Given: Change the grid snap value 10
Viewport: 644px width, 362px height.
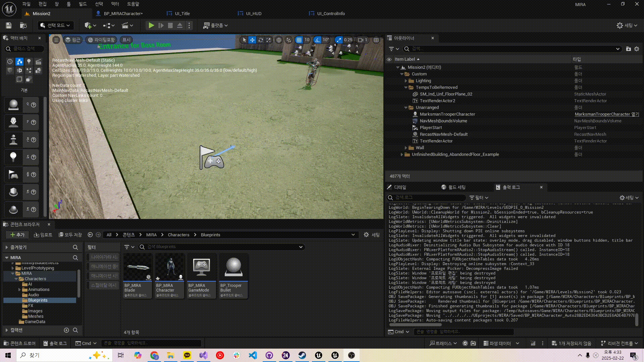Looking at the screenshot, I should [307, 40].
